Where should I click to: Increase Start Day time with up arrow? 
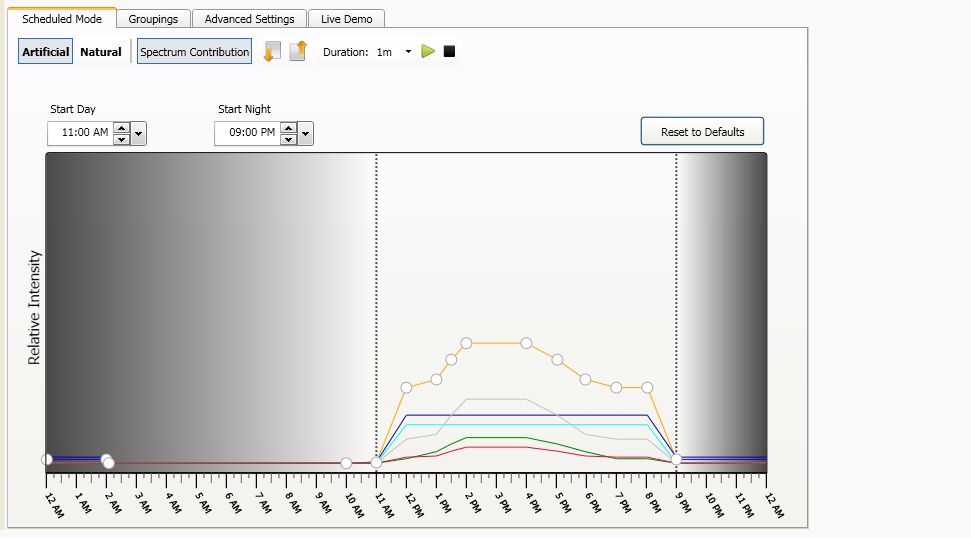click(121, 128)
